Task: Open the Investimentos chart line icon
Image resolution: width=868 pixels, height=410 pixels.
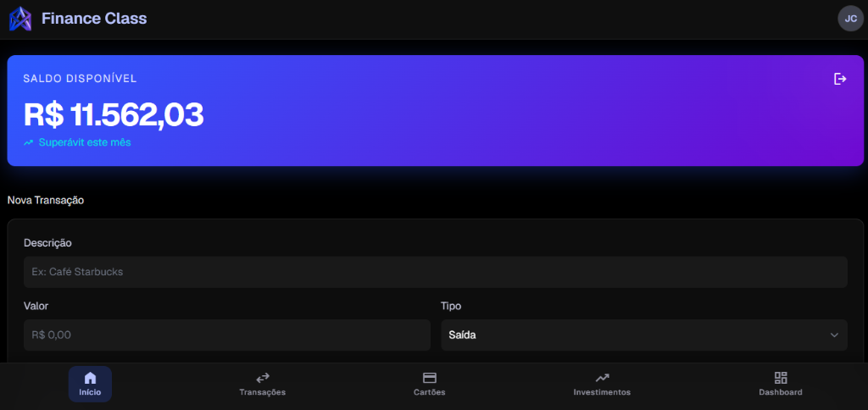Action: (602, 378)
